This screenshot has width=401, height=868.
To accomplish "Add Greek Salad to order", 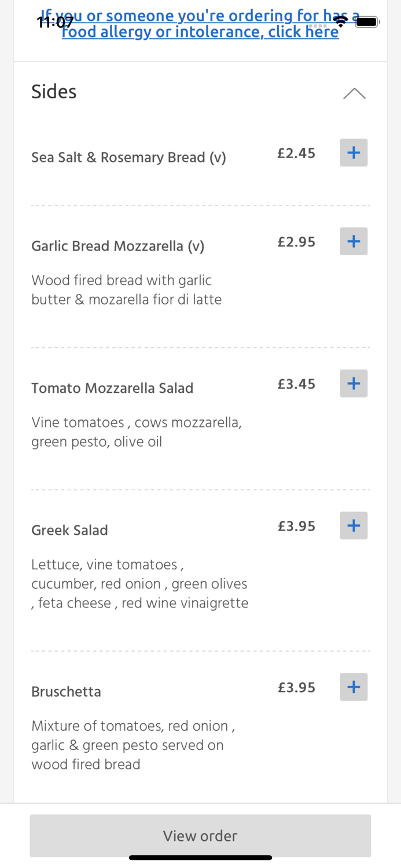I will click(x=354, y=525).
